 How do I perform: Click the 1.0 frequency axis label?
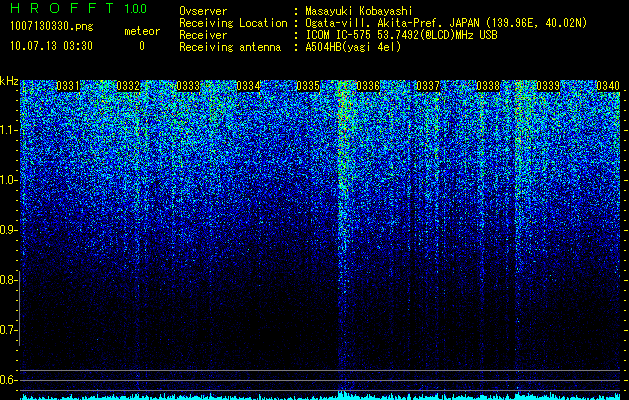coord(8,180)
